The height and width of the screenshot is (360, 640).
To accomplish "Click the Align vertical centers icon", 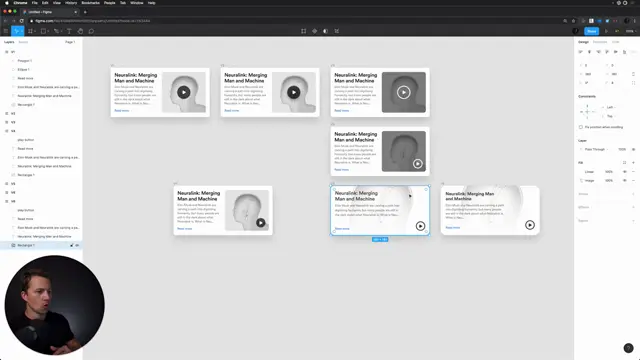I will tap(616, 52).
